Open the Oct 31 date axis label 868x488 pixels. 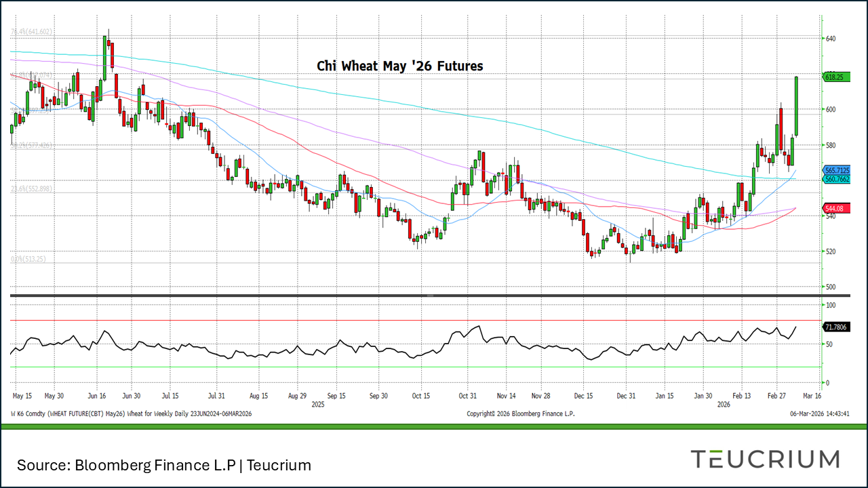coord(467,395)
